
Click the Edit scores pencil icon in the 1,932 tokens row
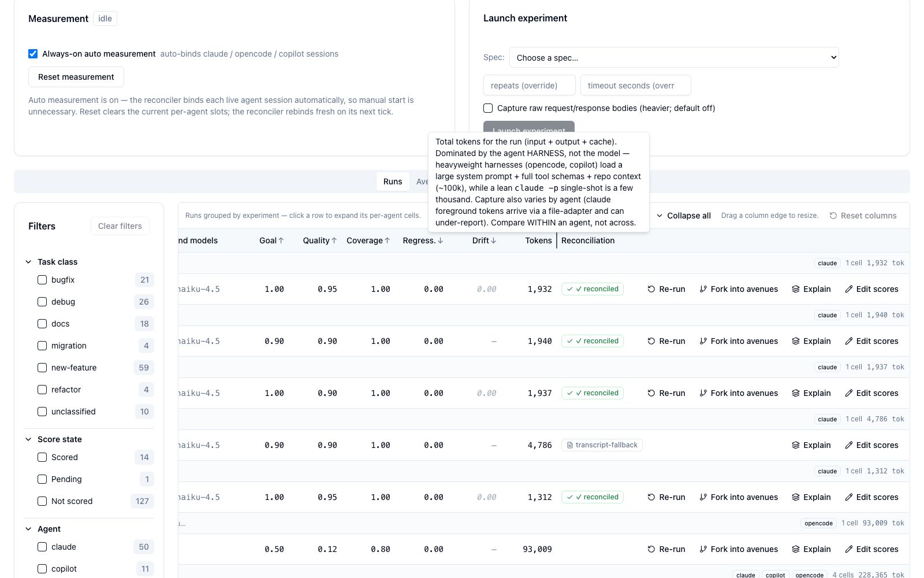[x=849, y=289]
